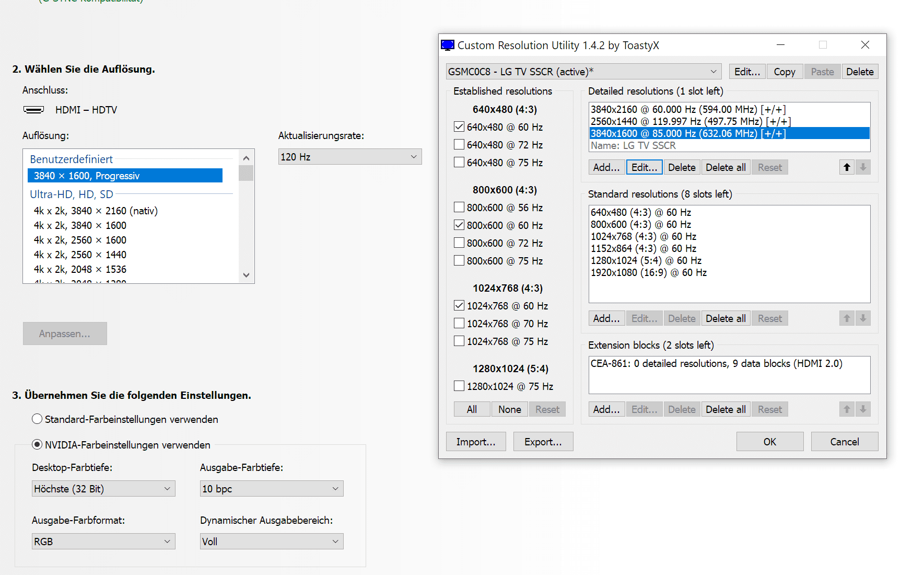The image size is (924, 575).
Task: Uncheck the 800x600 @ 60 Hz checkbox
Action: click(459, 225)
